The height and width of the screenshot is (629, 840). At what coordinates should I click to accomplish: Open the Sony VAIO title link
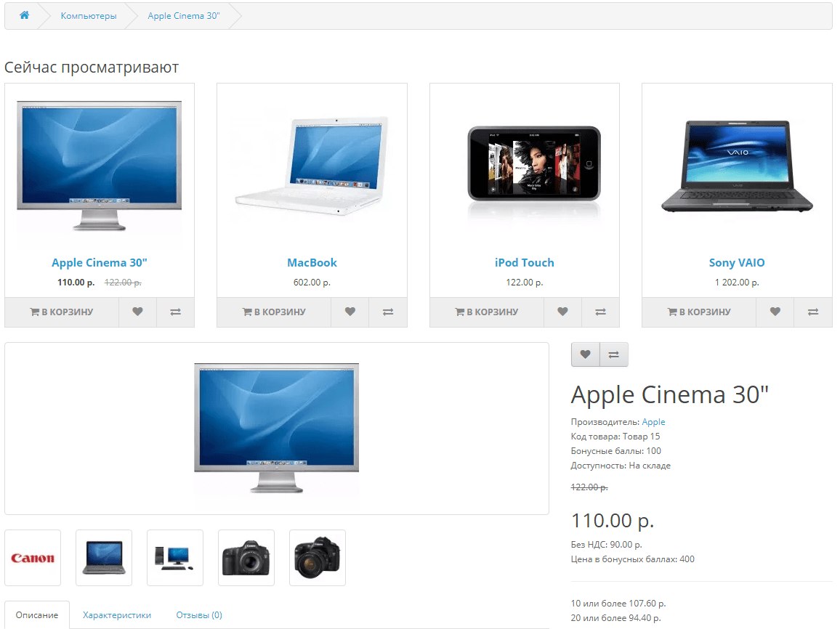737,263
